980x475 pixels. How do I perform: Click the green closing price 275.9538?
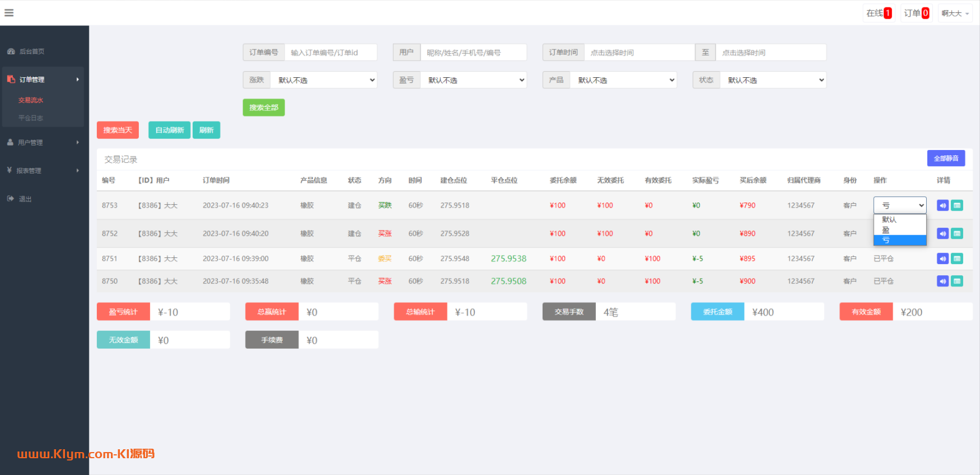(x=508, y=258)
